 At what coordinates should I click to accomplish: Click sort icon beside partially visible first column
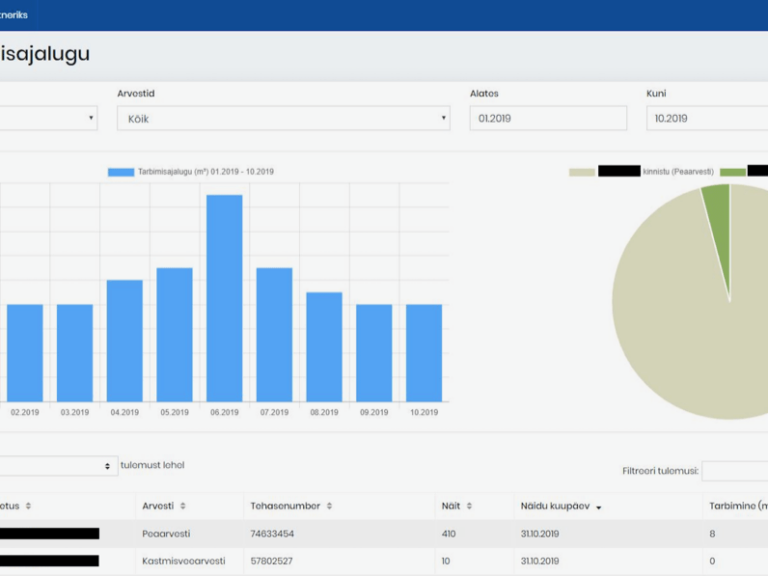click(x=29, y=507)
